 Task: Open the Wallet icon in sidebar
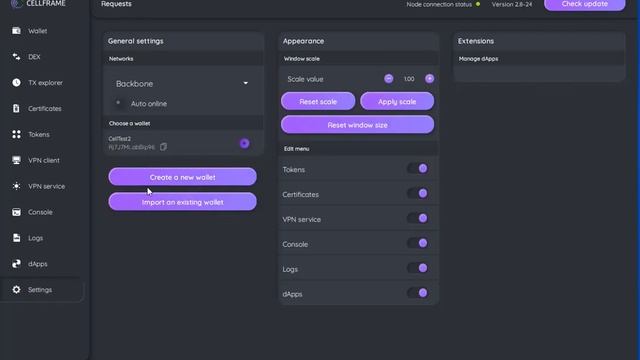pyautogui.click(x=16, y=31)
